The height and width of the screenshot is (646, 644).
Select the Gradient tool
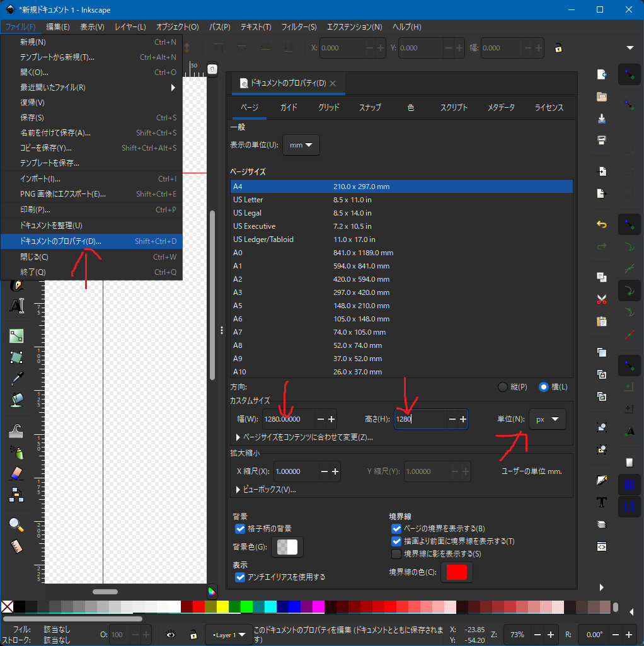tap(16, 336)
